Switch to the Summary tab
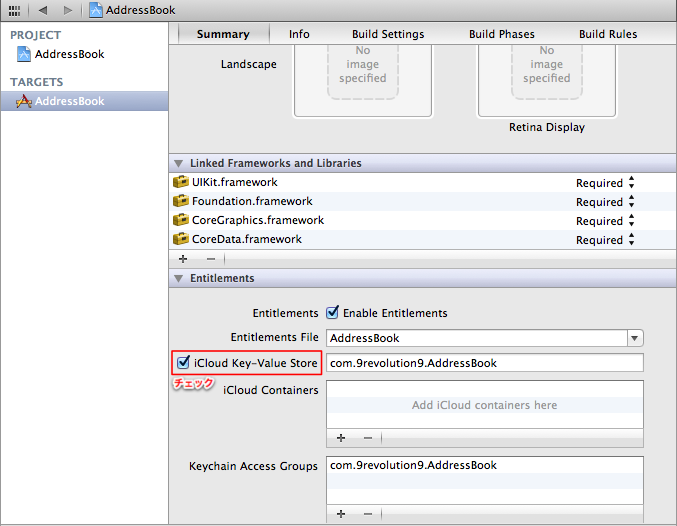This screenshot has width=677, height=526. point(223,34)
